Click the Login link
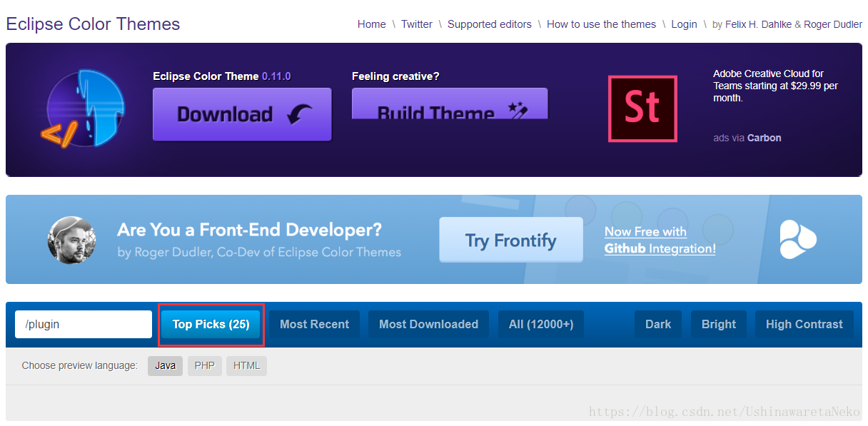The width and height of the screenshot is (868, 426). pos(684,24)
